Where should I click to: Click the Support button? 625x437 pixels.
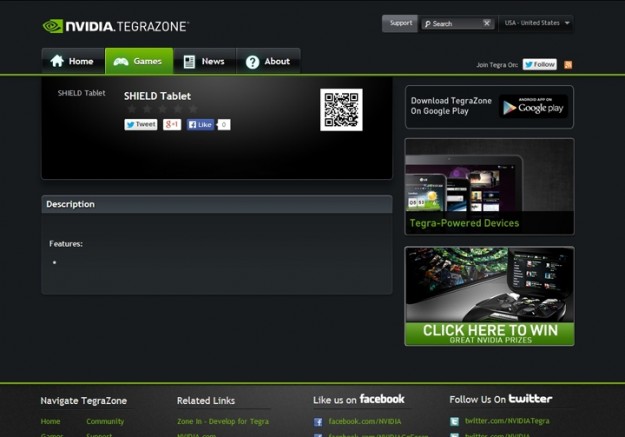(400, 23)
